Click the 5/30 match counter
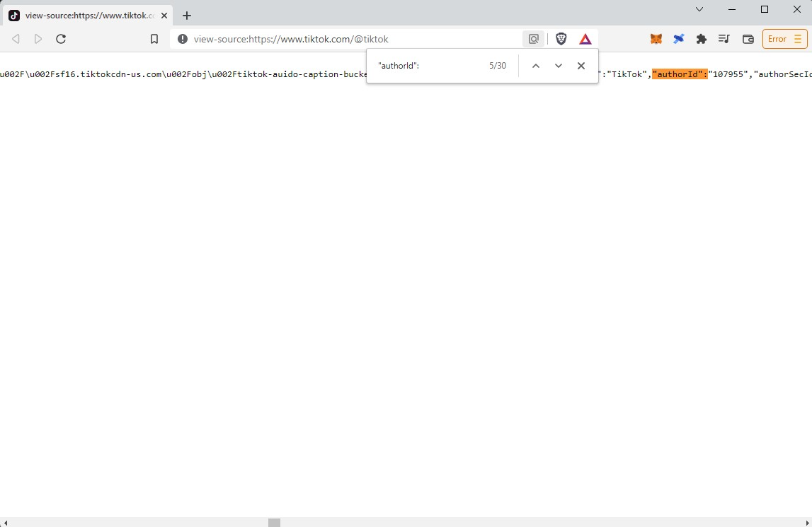812x527 pixels. [498, 66]
